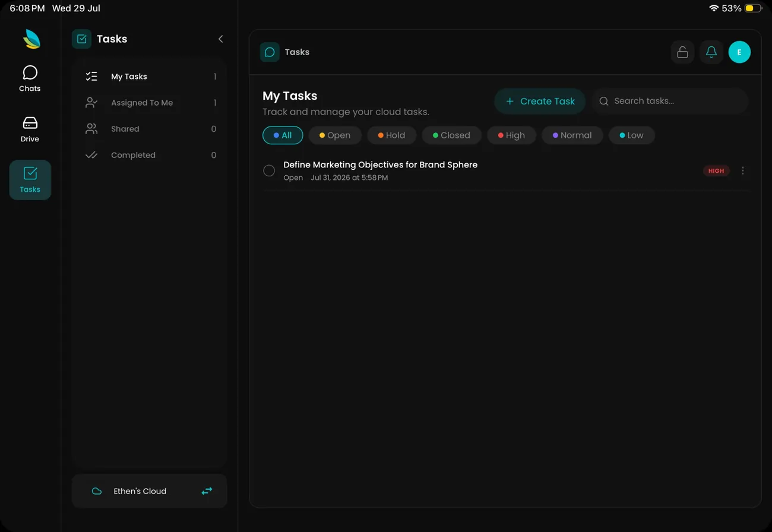Click the unlock padlock icon in the header
This screenshot has height=532, width=772.
(682, 52)
